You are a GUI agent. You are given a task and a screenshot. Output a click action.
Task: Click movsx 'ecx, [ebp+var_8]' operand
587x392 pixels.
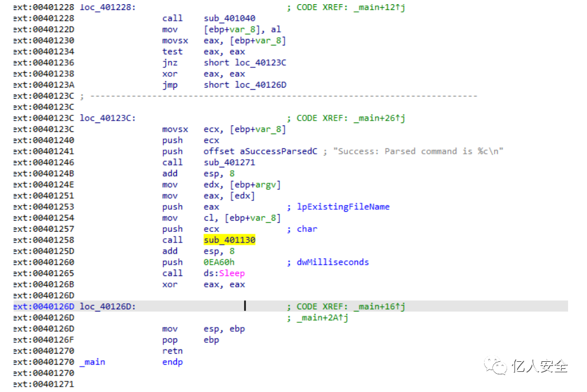245,129
